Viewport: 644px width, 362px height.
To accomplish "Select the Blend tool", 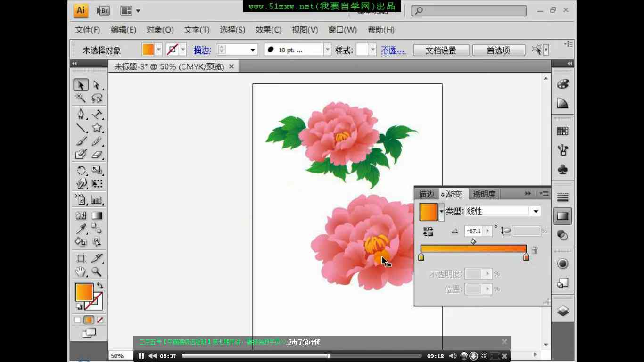I will coord(97,229).
